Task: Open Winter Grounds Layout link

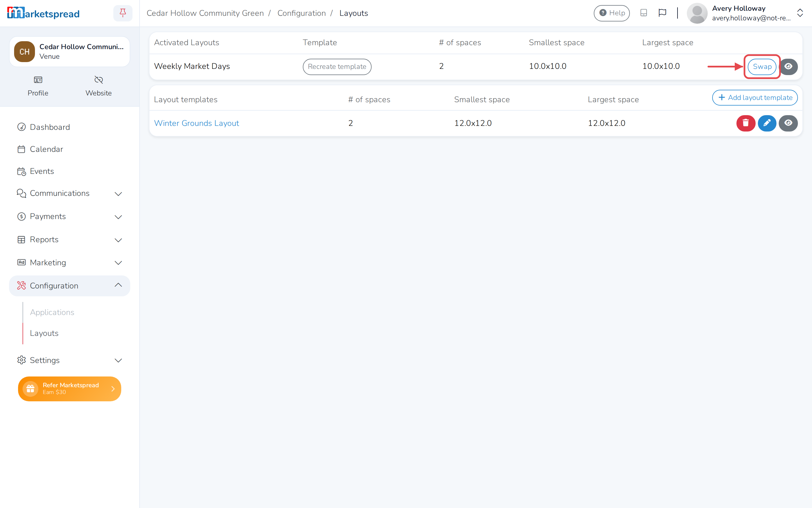Action: pyautogui.click(x=197, y=123)
